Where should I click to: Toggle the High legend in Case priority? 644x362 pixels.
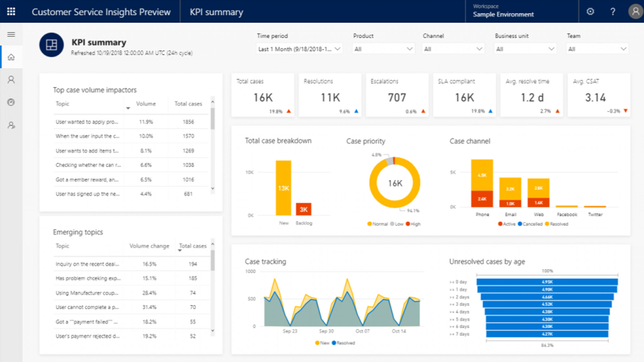[x=413, y=224]
